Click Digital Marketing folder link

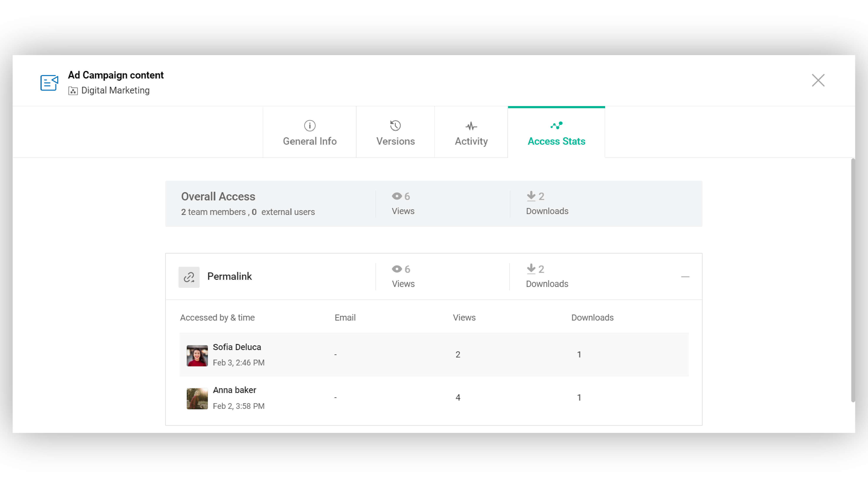coord(115,90)
